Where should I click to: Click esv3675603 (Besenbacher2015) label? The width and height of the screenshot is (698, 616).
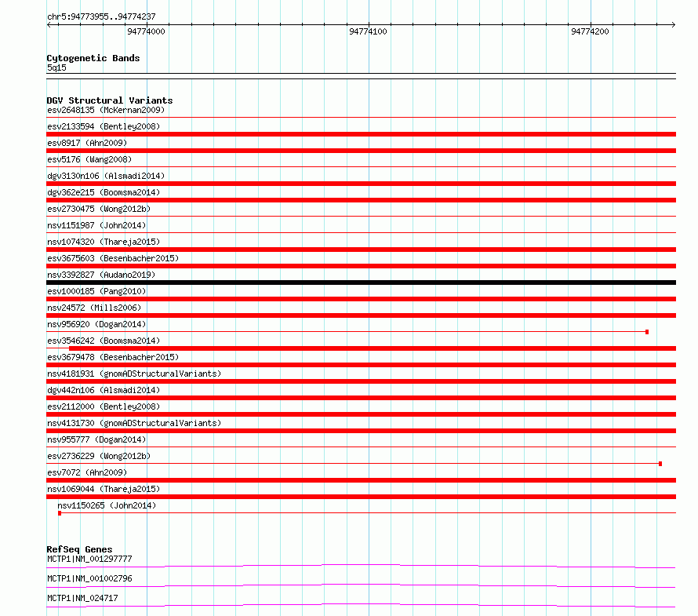[x=113, y=258]
